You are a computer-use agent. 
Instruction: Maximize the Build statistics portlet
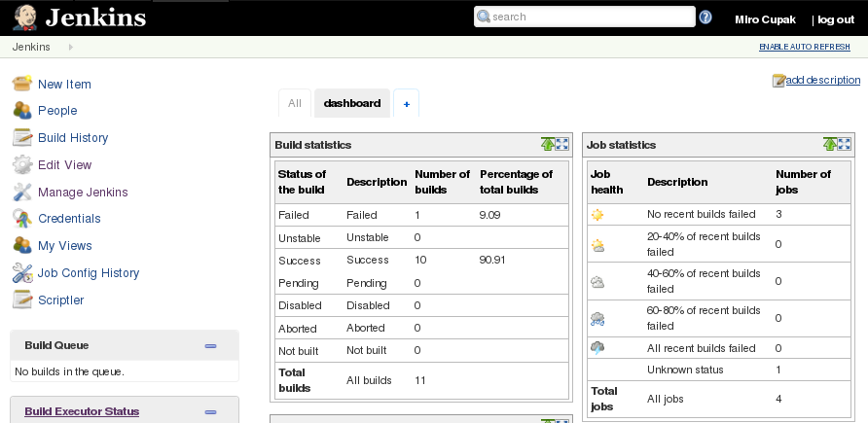[x=561, y=144]
